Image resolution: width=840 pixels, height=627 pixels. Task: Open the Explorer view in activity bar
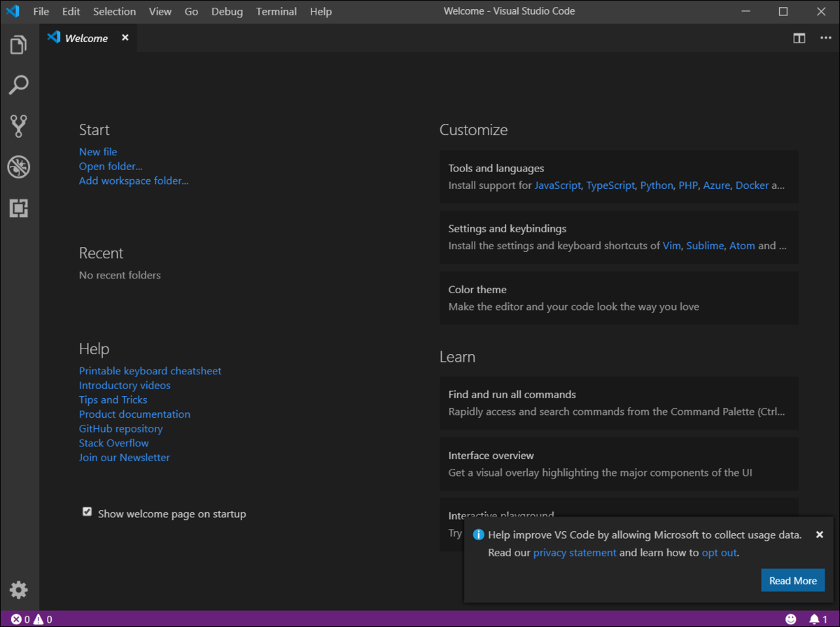click(x=19, y=45)
